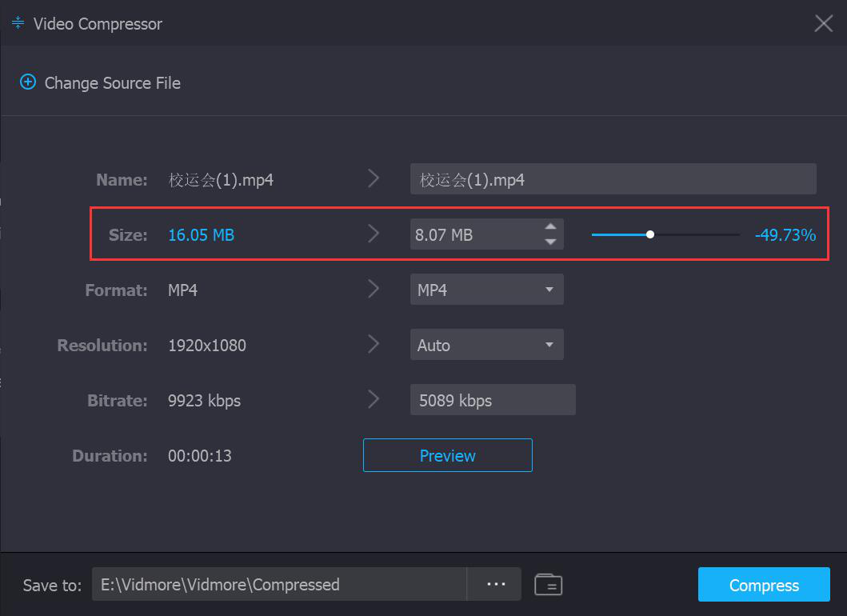
Task: Increase the output size with up arrow
Action: pos(550,227)
